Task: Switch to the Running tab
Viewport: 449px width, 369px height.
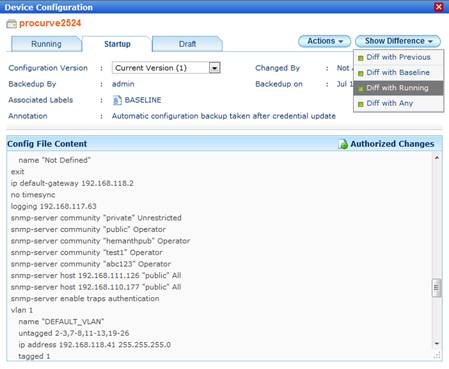Action: click(x=46, y=44)
